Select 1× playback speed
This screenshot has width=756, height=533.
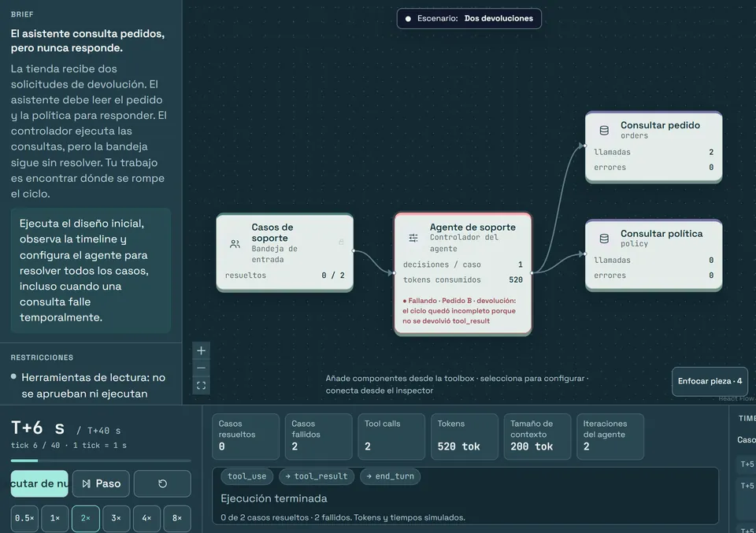[55, 518]
